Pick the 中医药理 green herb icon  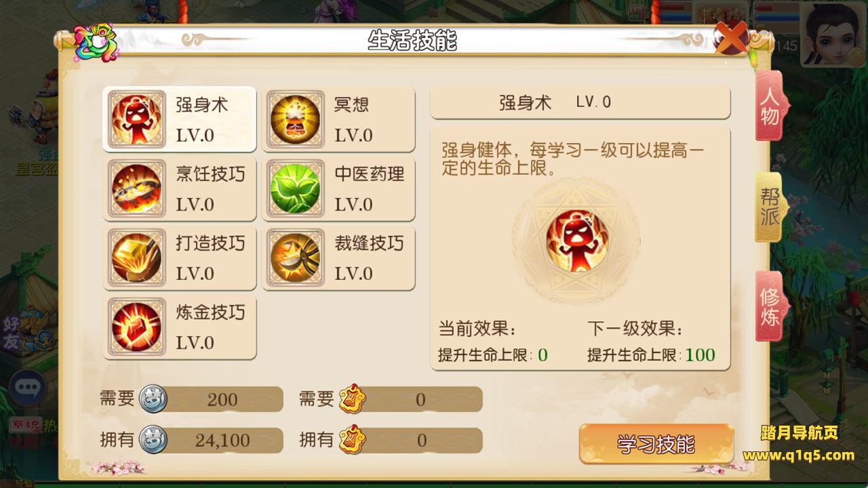coord(295,188)
